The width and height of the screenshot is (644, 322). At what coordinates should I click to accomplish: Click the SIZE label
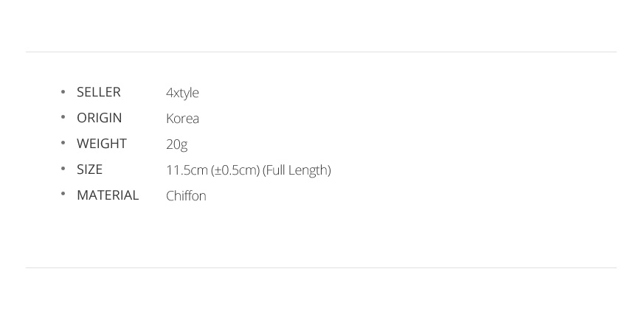coord(89,169)
